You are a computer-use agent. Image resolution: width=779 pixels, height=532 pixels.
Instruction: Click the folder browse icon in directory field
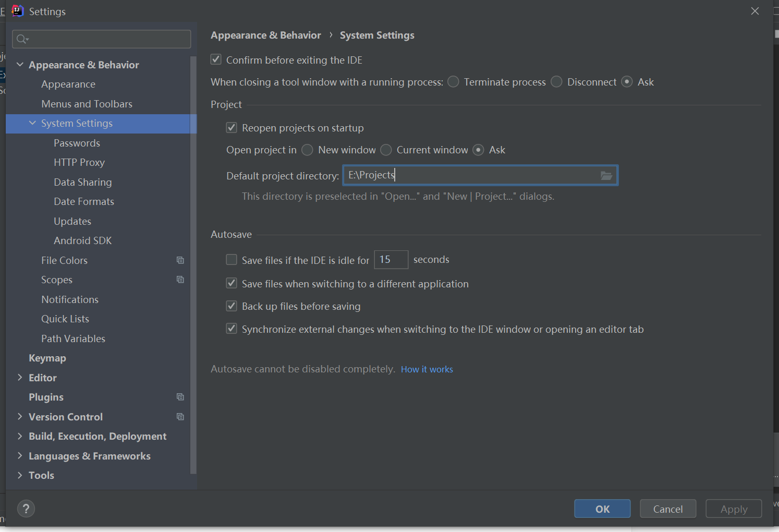coord(606,176)
